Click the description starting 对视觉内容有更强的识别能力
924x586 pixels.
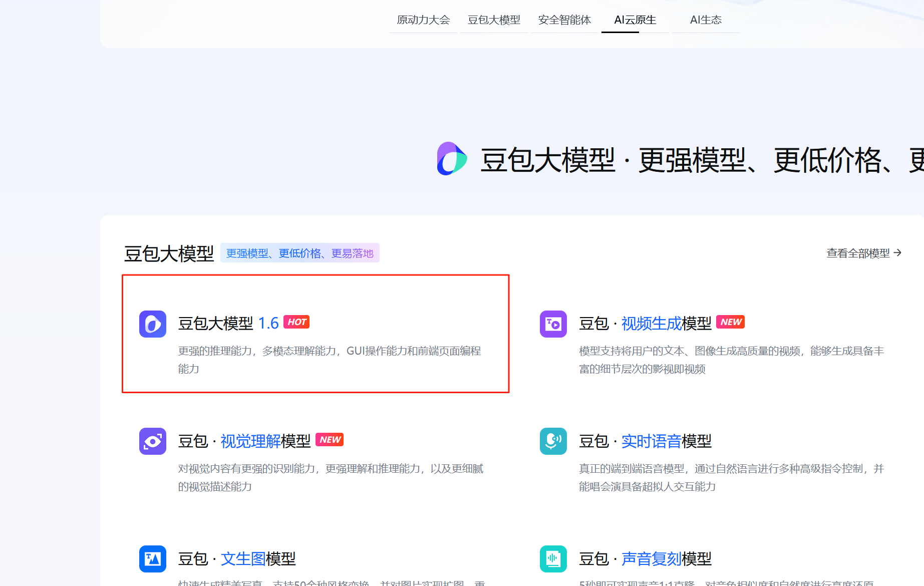coord(331,477)
